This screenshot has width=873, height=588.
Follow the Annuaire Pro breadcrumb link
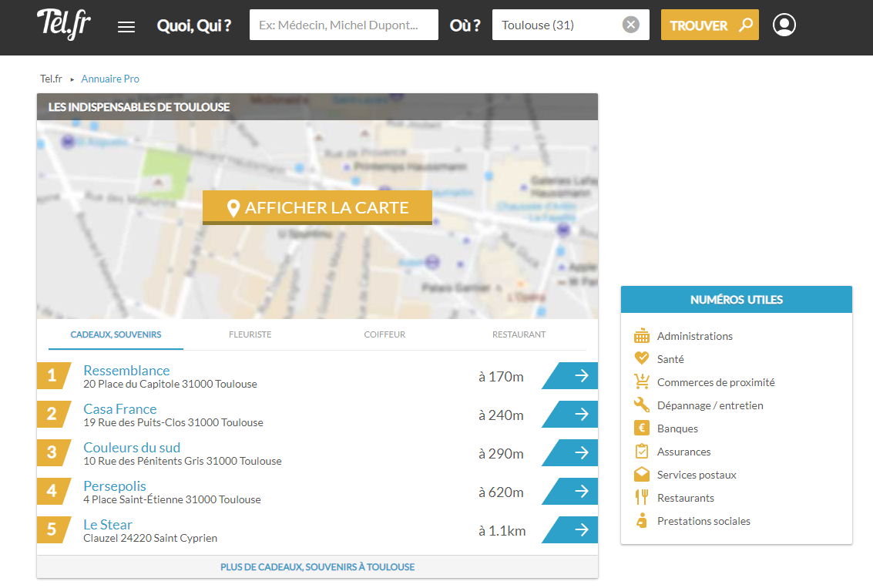pos(110,79)
